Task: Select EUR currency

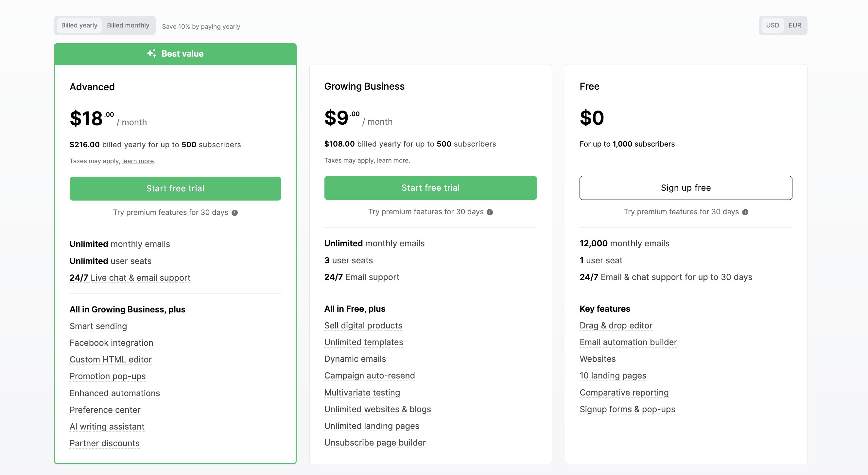Action: pyautogui.click(x=794, y=25)
